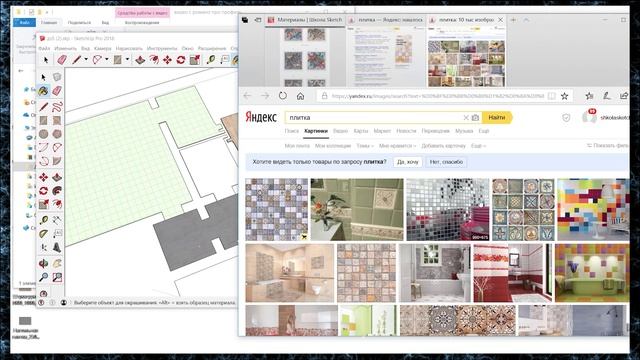Switch to Материалы Школа Sketch browser tab
Screen dimensions: 640x360
[x=305, y=20]
